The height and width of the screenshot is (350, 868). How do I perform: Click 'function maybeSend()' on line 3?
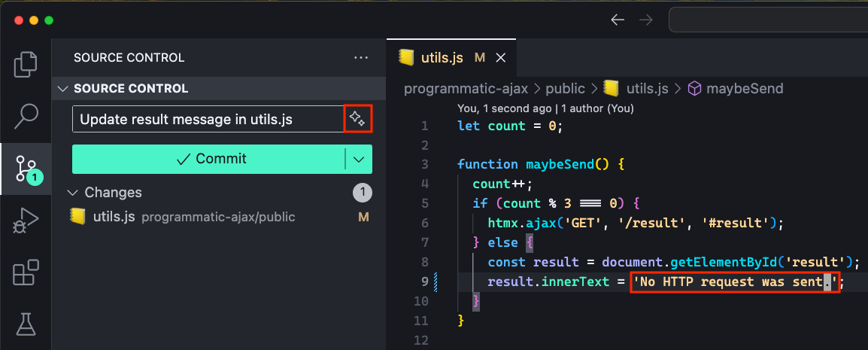[533, 165]
